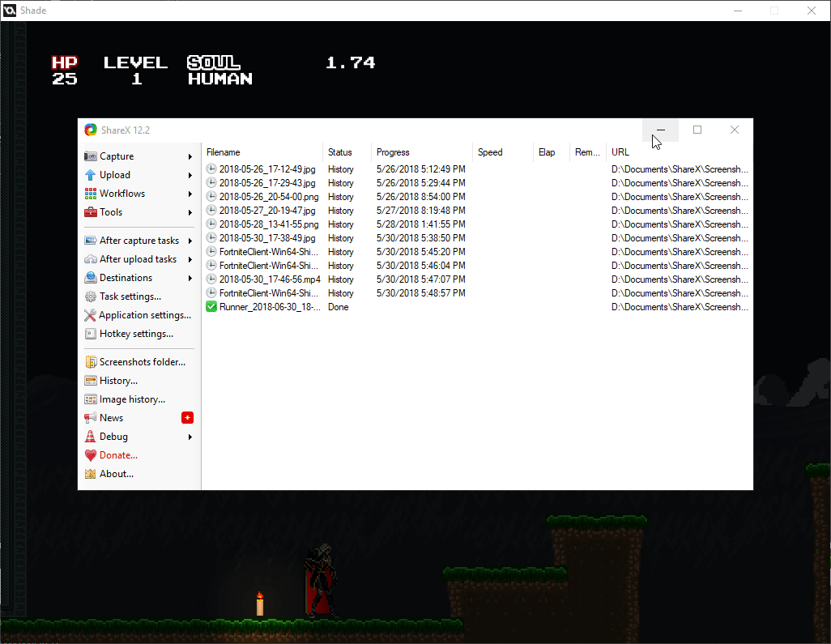Viewport: 831px width, 644px height.
Task: Expand the Capture submenu arrow
Action: 190,156
